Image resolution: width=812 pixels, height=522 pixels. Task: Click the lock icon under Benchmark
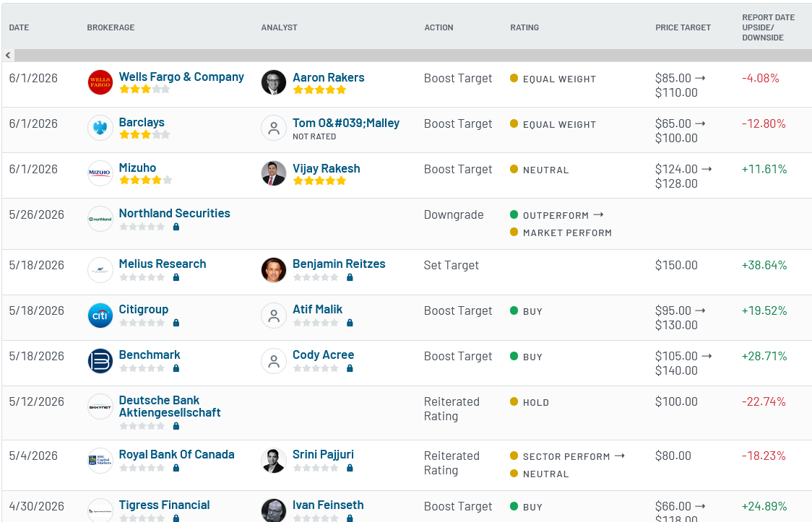point(176,368)
